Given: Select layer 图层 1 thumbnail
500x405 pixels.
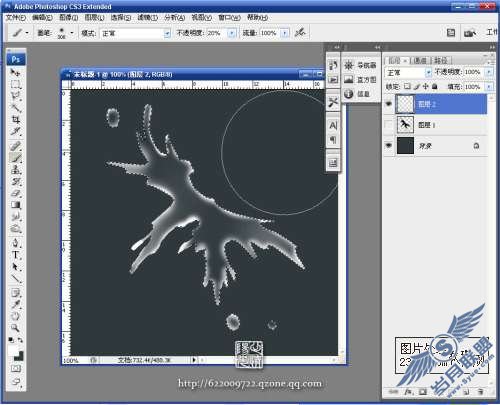Looking at the screenshot, I should click(x=405, y=125).
